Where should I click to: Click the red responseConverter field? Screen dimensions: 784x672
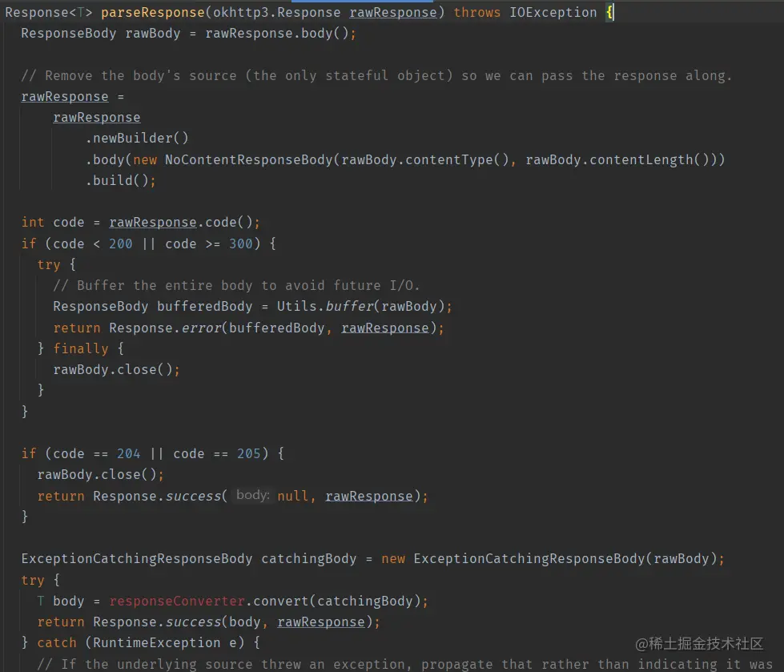tap(177, 601)
